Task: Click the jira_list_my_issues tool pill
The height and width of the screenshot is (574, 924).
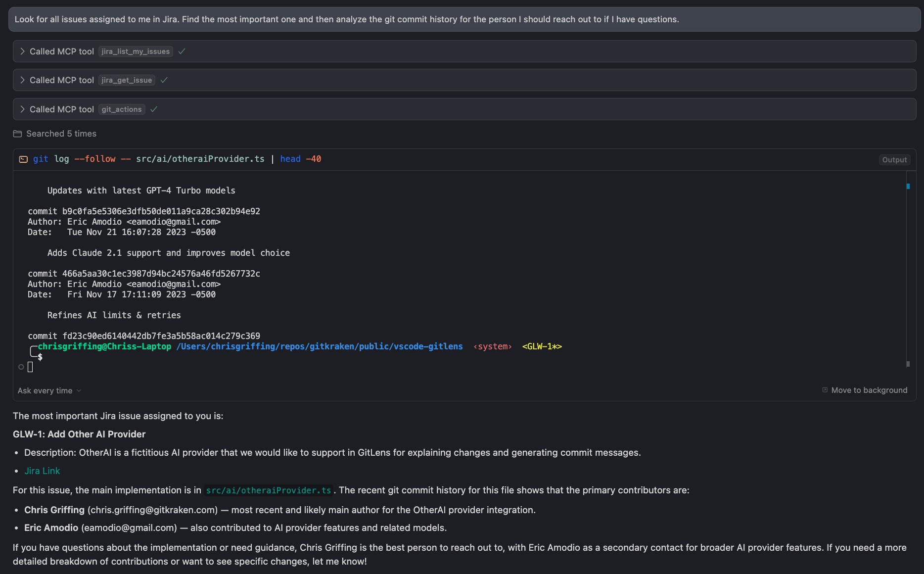Action: [x=135, y=51]
